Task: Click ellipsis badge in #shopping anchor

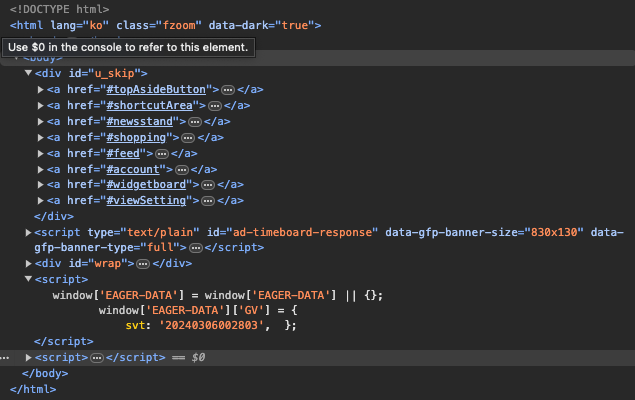Action: (x=188, y=138)
